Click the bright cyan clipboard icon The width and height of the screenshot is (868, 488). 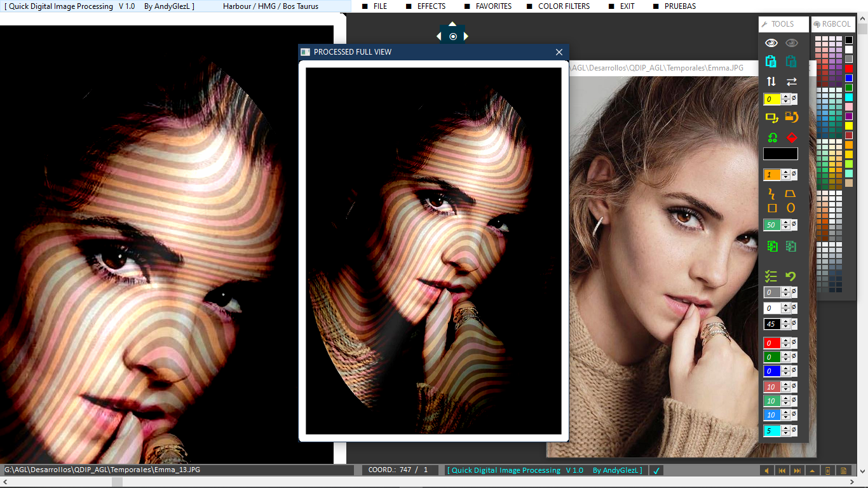[771, 62]
